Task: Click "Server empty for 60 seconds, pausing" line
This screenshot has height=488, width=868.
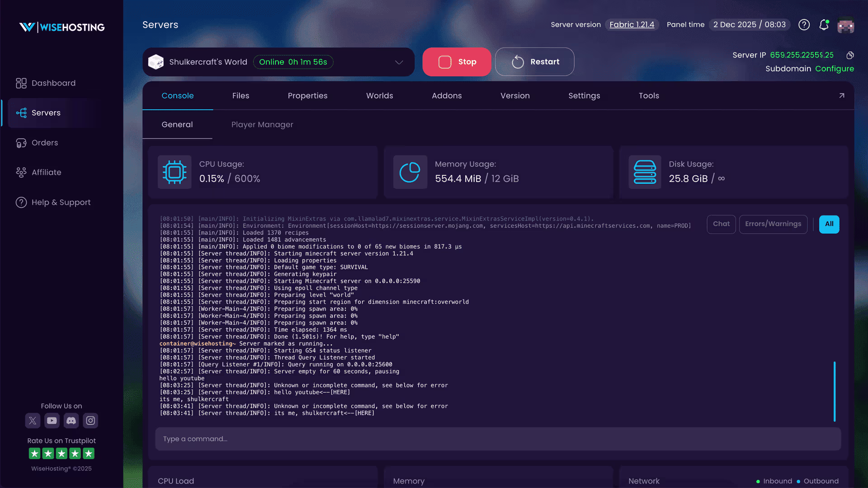Action: point(279,372)
